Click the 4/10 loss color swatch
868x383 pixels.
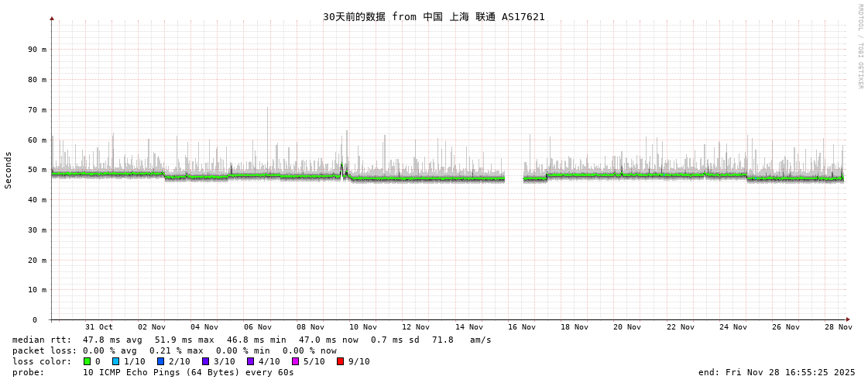pos(250,361)
